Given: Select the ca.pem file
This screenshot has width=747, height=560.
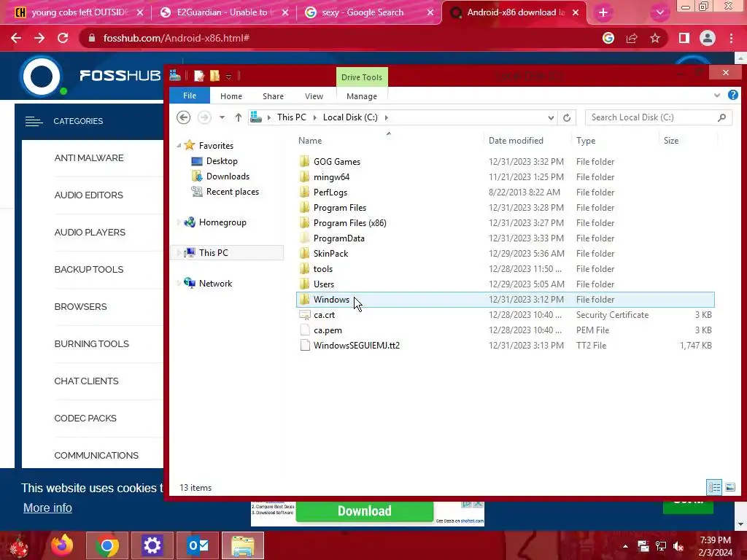Looking at the screenshot, I should pyautogui.click(x=505, y=330).
